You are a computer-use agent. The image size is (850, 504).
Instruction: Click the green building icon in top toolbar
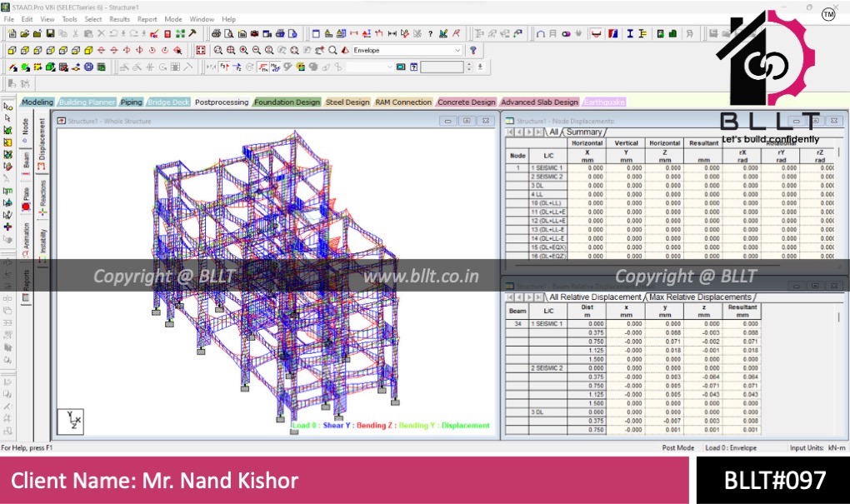(672, 33)
